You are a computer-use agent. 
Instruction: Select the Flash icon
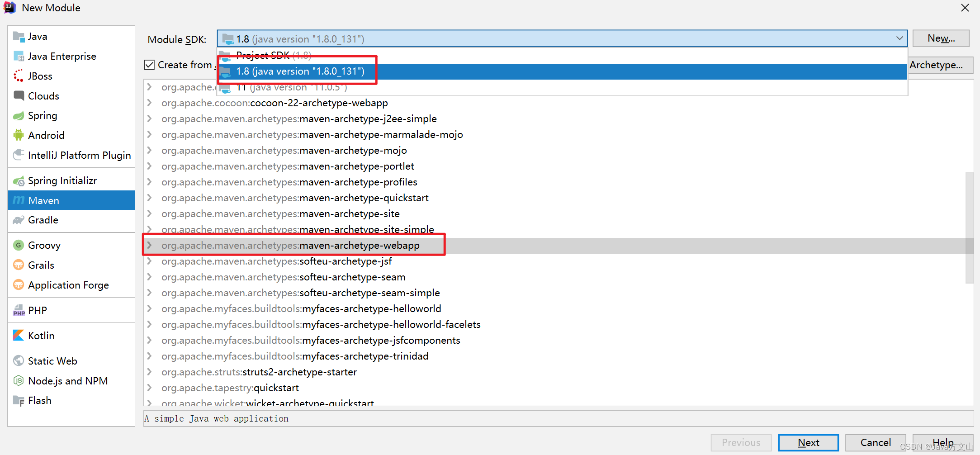tap(19, 401)
